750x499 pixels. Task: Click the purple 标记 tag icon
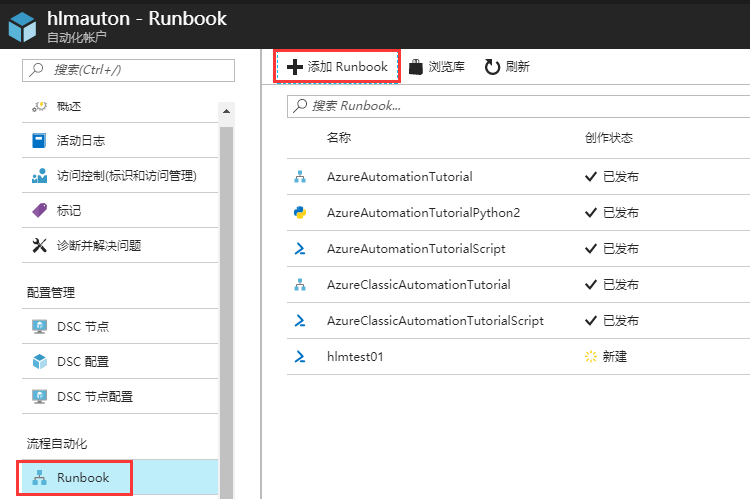pos(40,210)
